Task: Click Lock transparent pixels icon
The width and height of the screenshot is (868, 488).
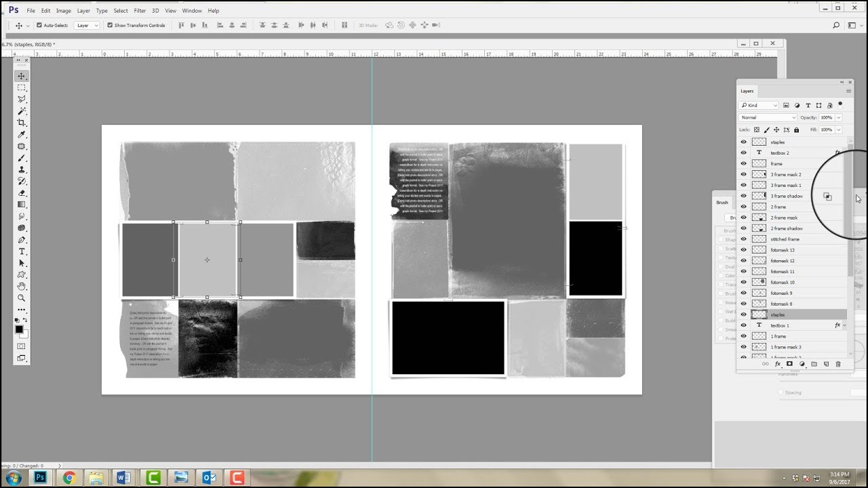Action: 757,129
